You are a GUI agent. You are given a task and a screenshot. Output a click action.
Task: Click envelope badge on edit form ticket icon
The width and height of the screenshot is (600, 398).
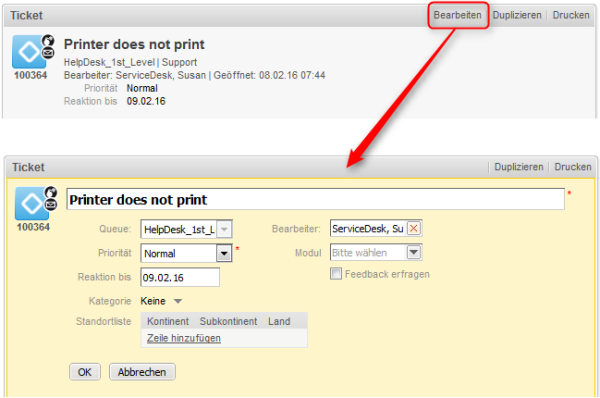[51, 205]
